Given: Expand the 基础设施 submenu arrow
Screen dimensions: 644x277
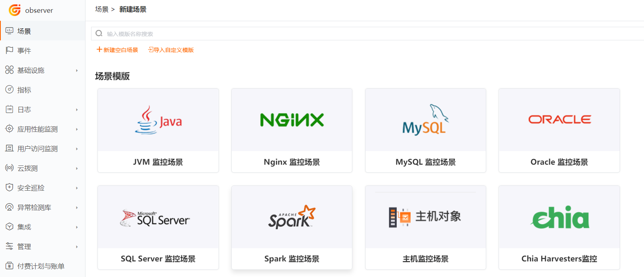Looking at the screenshot, I should pyautogui.click(x=77, y=71).
